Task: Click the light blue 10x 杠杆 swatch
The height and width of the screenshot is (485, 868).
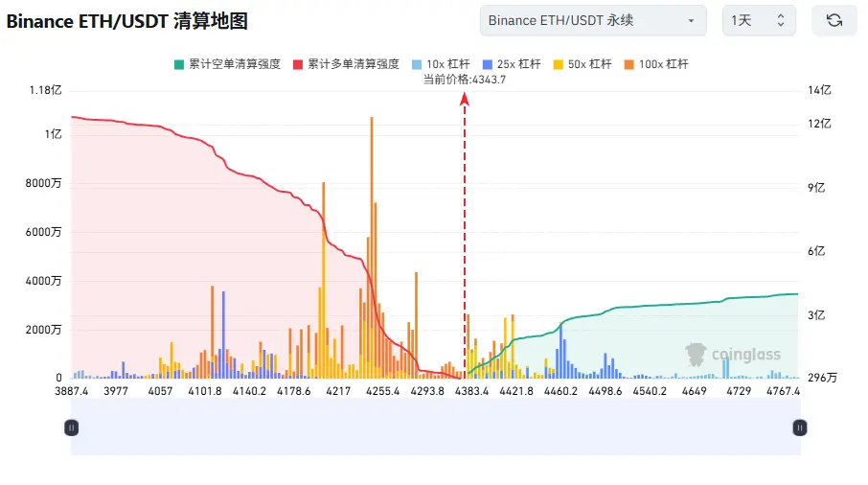Action: pyautogui.click(x=417, y=64)
